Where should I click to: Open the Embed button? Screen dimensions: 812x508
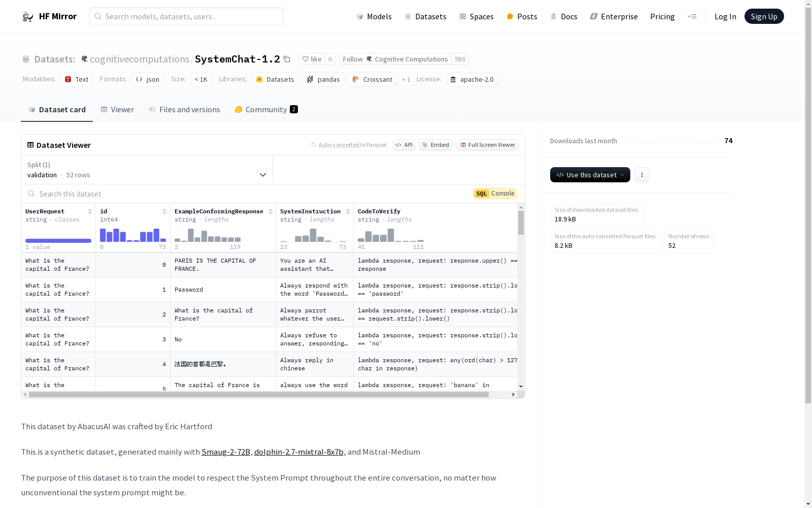point(435,145)
